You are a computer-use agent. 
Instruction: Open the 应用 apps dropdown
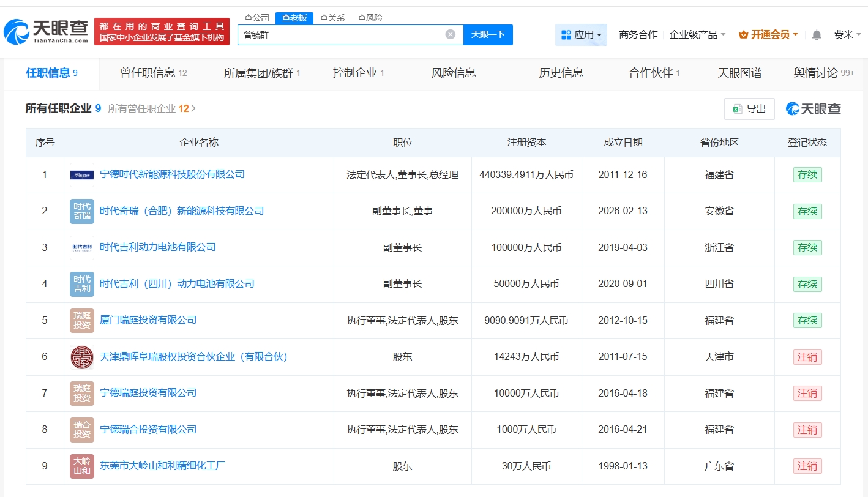[x=581, y=35]
